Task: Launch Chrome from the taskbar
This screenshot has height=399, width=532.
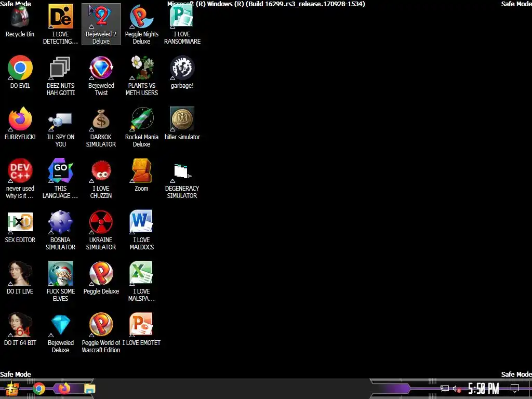Action: point(39,389)
